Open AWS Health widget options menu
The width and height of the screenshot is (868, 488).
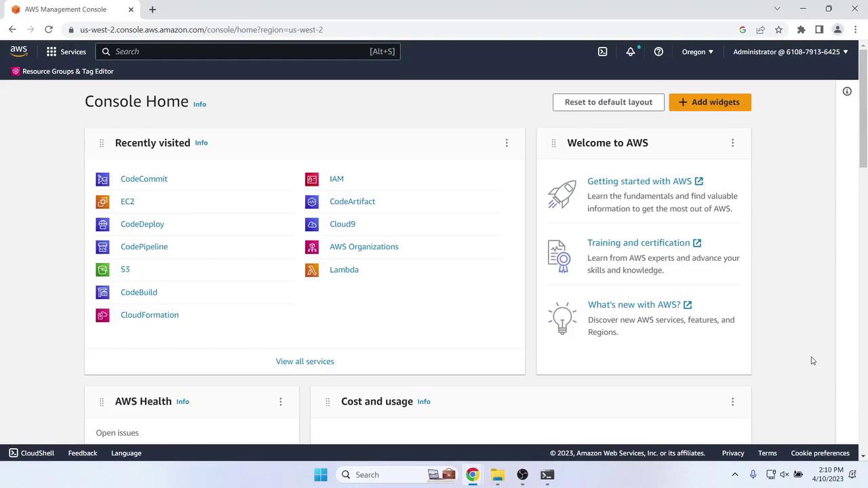[281, 402]
